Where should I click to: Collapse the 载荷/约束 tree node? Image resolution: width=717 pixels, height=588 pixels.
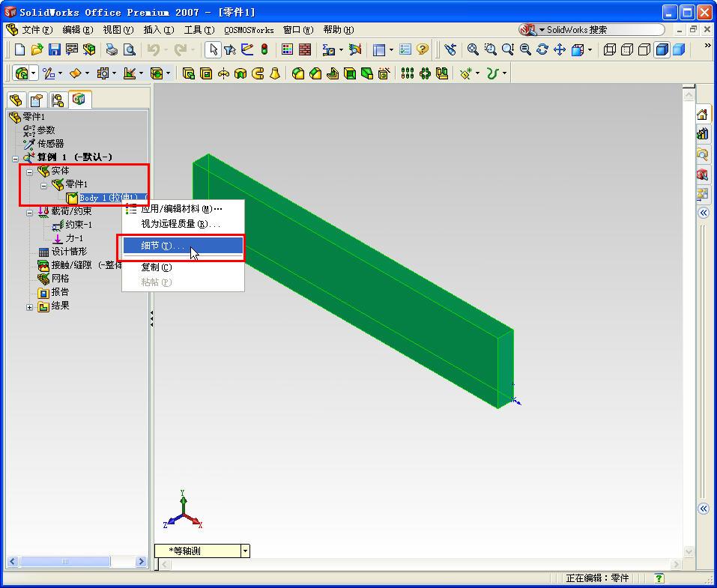[x=30, y=213]
